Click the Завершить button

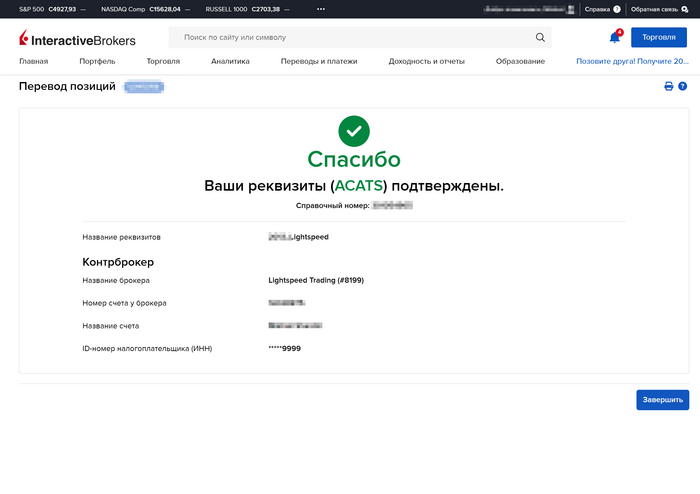click(x=662, y=400)
